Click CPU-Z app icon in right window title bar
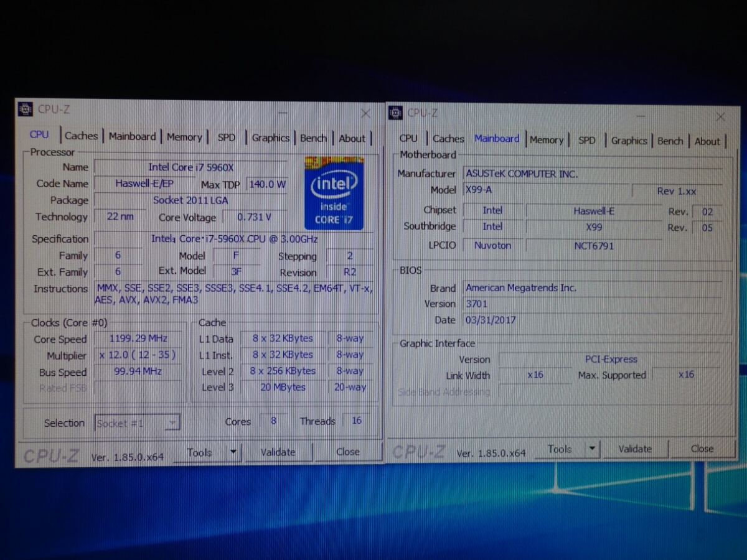Image resolution: width=747 pixels, height=560 pixels. coord(395,112)
